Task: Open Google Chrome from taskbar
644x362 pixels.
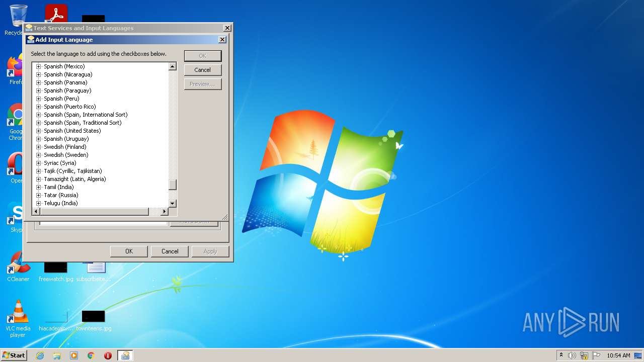Action: click(91, 355)
